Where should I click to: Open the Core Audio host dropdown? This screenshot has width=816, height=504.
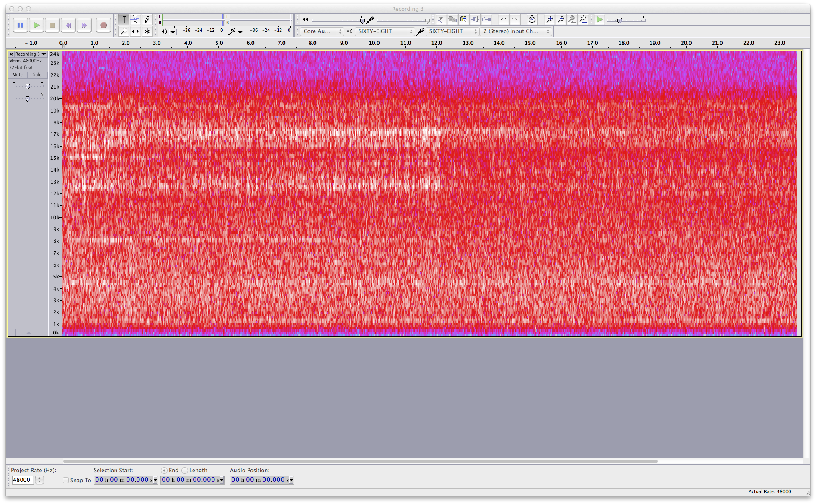tap(322, 31)
